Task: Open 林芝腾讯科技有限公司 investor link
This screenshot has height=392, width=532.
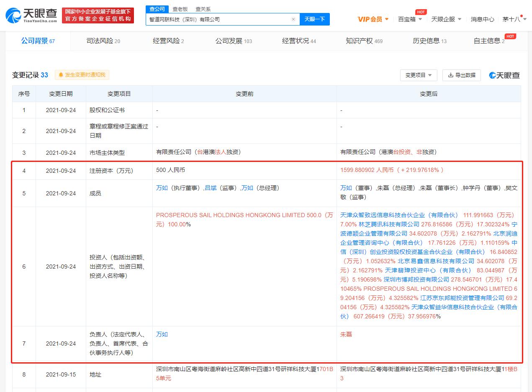Action: point(389,224)
